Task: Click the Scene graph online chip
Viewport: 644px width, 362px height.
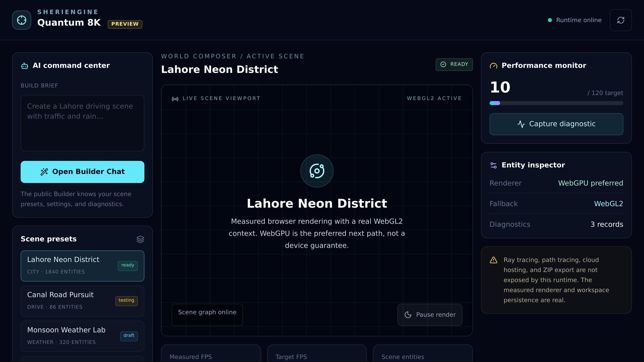Action: (x=207, y=315)
